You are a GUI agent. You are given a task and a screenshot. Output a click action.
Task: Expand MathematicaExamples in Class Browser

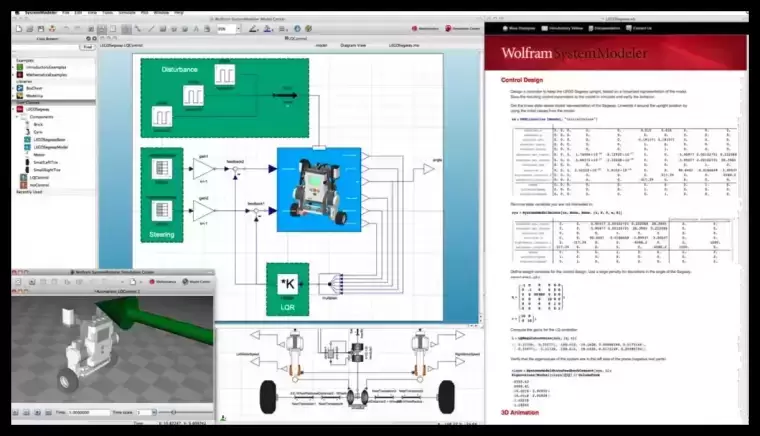pos(14,75)
